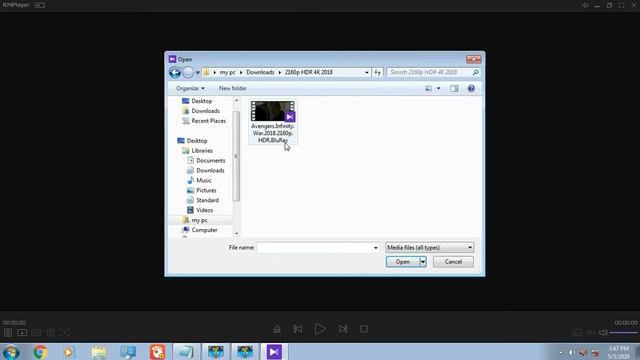This screenshot has width=640, height=360.
Task: Change view with the view icon
Action: [428, 88]
